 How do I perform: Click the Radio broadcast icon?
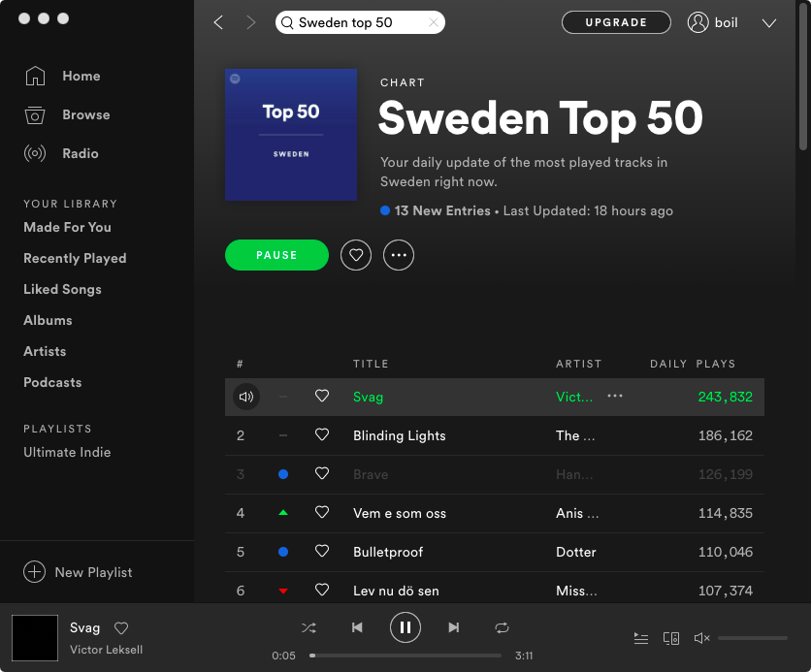click(35, 153)
